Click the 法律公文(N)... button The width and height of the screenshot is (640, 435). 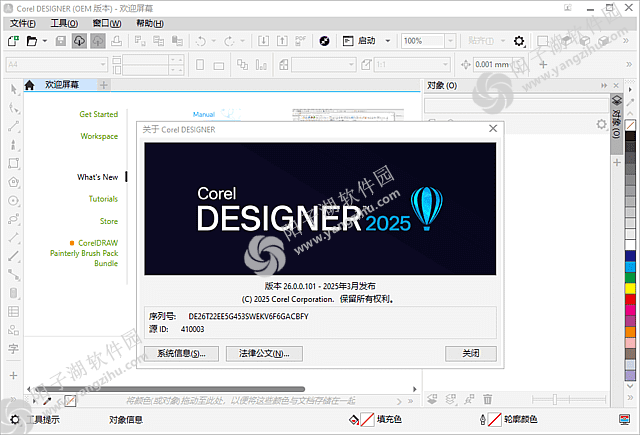pyautogui.click(x=264, y=354)
